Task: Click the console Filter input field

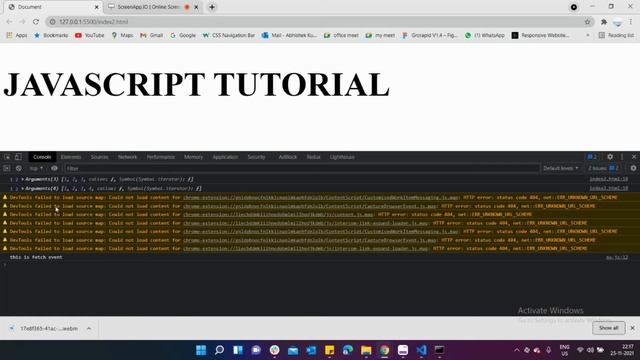Action: click(302, 168)
